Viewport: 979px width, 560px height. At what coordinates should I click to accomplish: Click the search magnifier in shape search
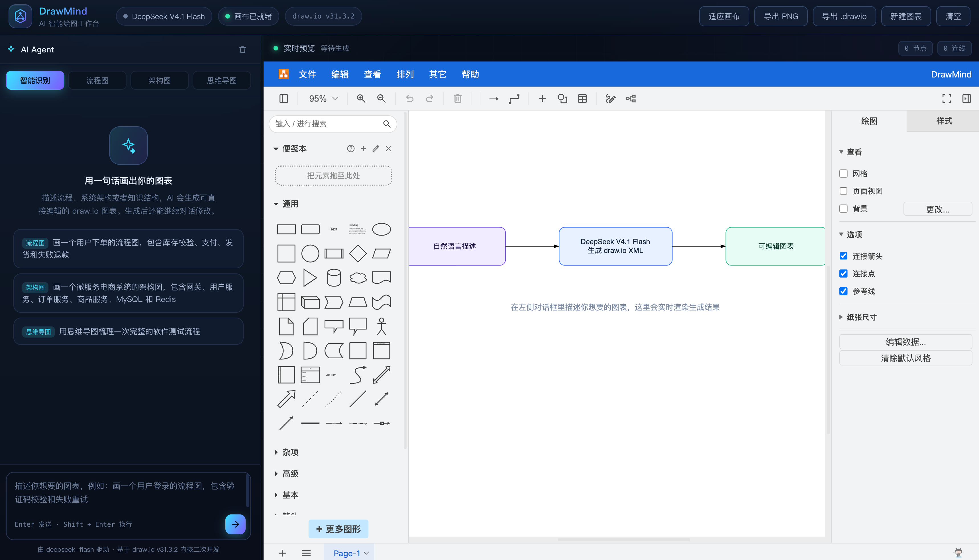click(x=387, y=124)
